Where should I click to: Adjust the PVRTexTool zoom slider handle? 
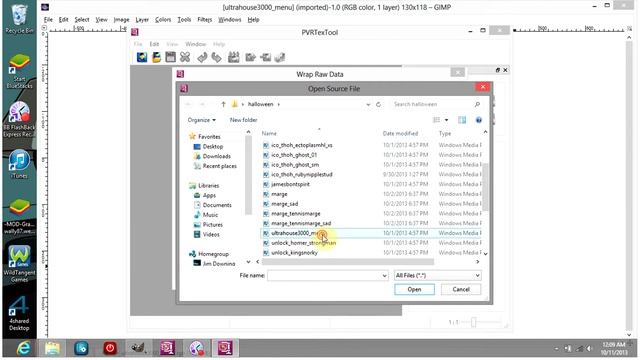pyautogui.click(x=473, y=322)
